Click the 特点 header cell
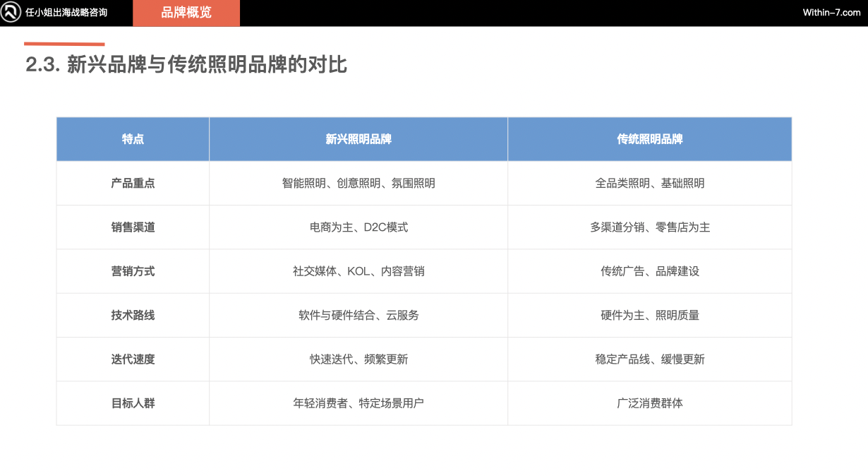This screenshot has width=868, height=476. coord(133,138)
